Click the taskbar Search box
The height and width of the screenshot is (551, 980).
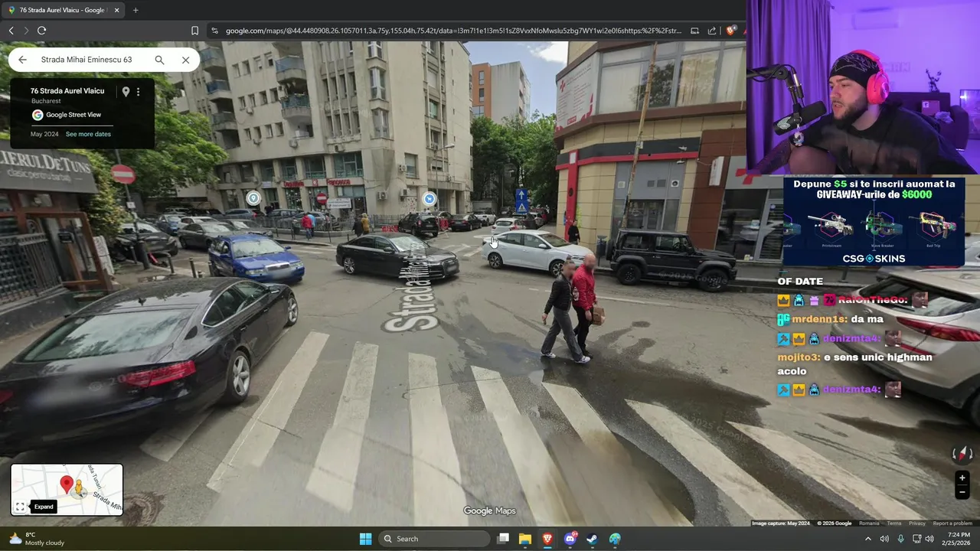(435, 539)
